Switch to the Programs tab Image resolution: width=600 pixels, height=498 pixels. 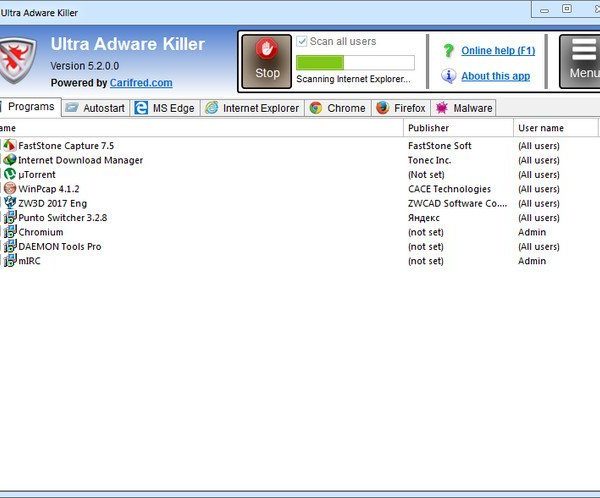click(30, 107)
